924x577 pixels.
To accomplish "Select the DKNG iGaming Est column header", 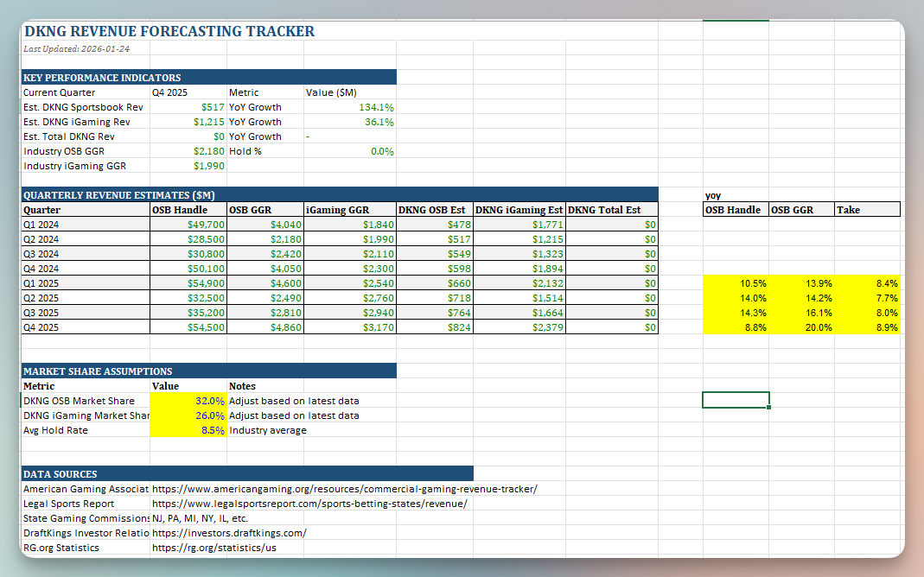I will [x=519, y=210].
